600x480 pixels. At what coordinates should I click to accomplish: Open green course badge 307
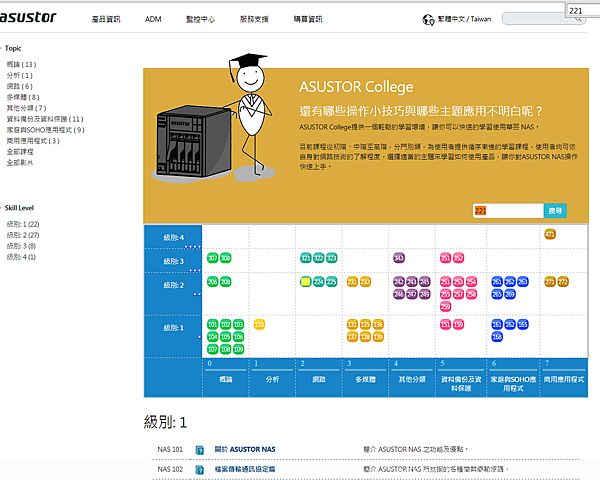212,258
